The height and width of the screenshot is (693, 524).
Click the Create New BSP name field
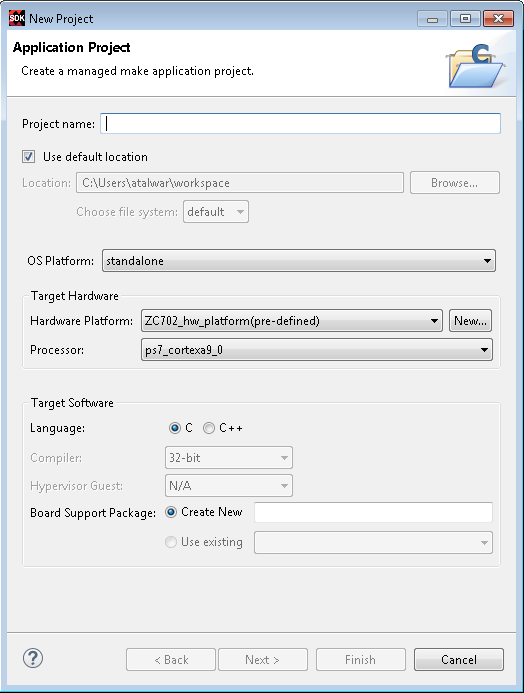pos(373,512)
